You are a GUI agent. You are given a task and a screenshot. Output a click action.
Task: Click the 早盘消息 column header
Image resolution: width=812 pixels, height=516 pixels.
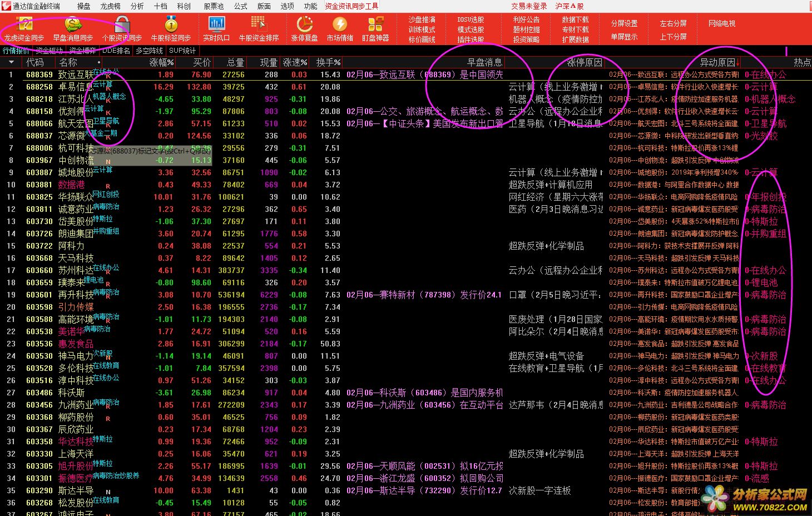click(485, 62)
